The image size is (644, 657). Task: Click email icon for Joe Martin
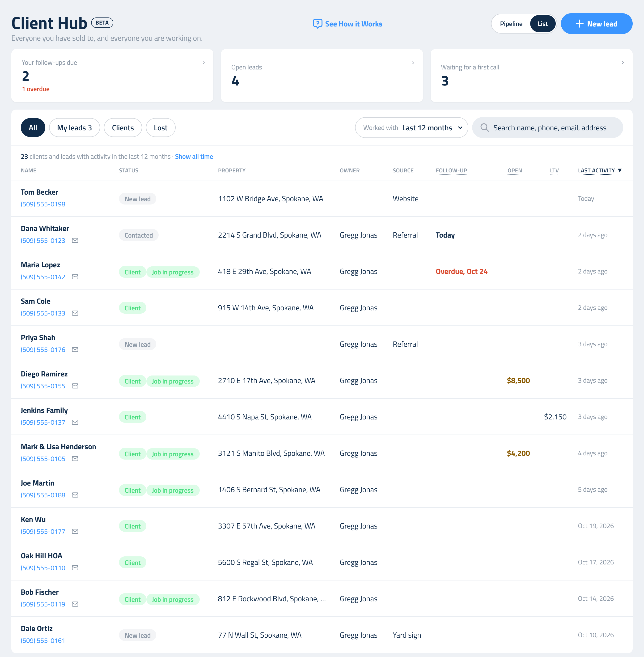pos(75,495)
